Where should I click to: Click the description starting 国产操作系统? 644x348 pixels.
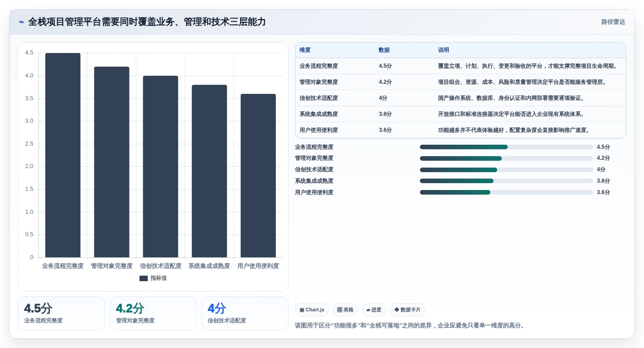click(511, 98)
